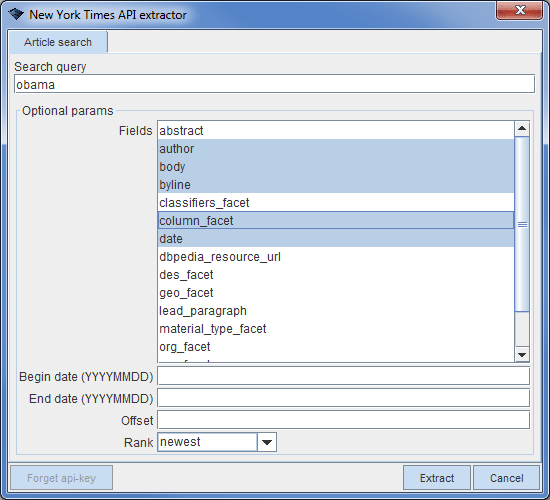The height and width of the screenshot is (500, 550).
Task: Select org_facet in the Fields list
Action: coord(336,347)
